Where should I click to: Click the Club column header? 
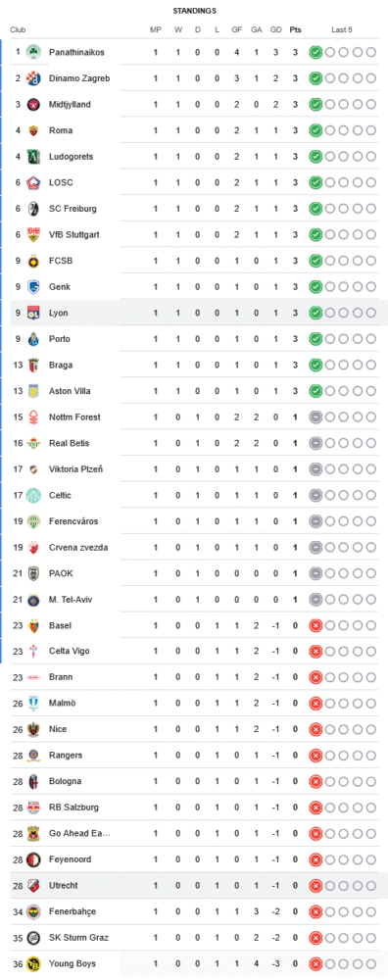(18, 30)
